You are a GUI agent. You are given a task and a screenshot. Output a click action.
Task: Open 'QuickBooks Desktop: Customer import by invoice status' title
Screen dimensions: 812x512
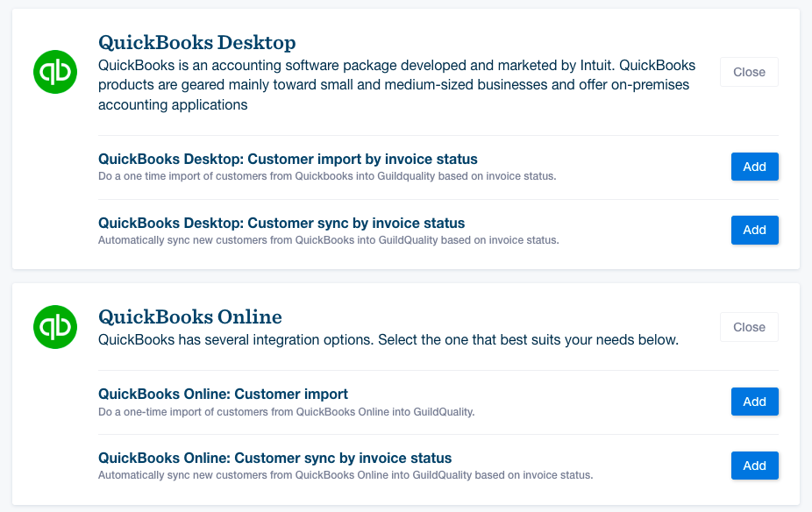(288, 159)
